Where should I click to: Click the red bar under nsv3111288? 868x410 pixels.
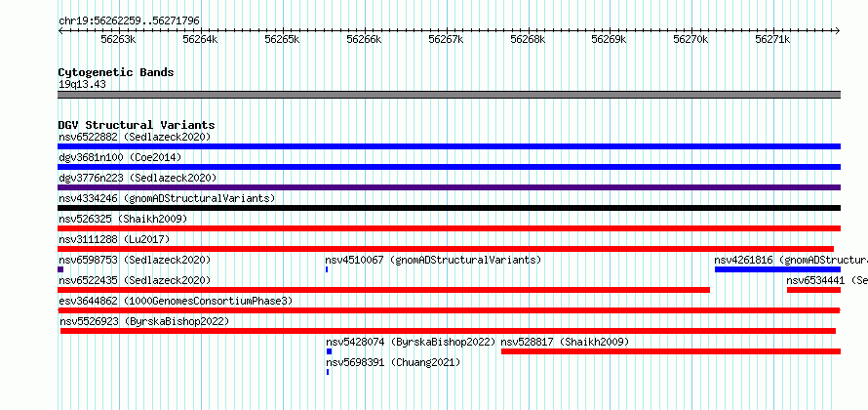click(446, 249)
